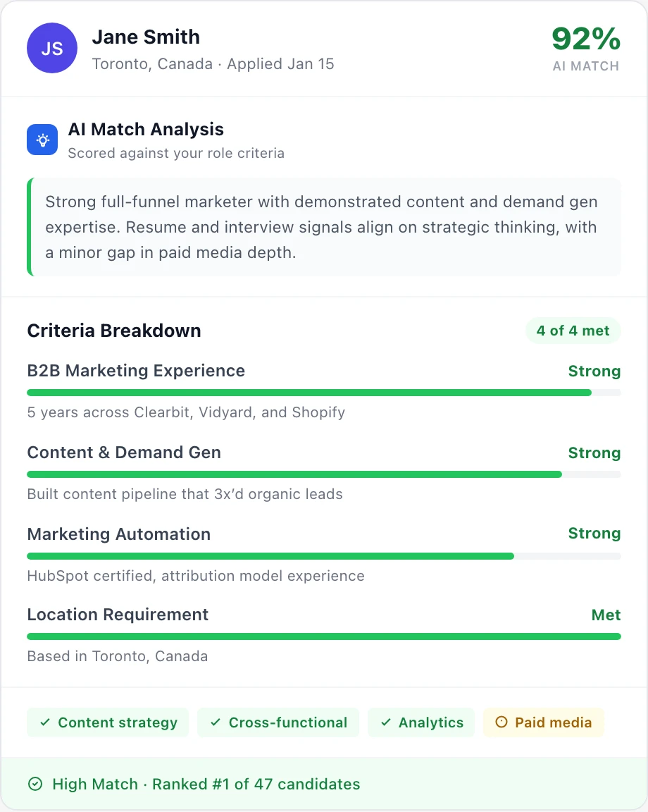Screen dimensions: 648x812
Task: Click the warning icon on Paid media tag
Action: coord(501,722)
